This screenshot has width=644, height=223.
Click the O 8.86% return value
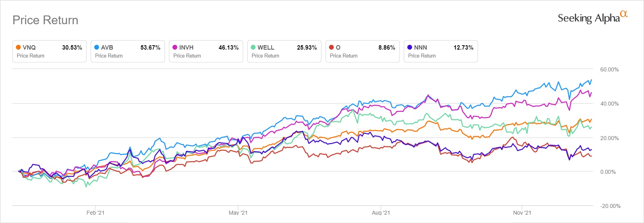point(386,48)
